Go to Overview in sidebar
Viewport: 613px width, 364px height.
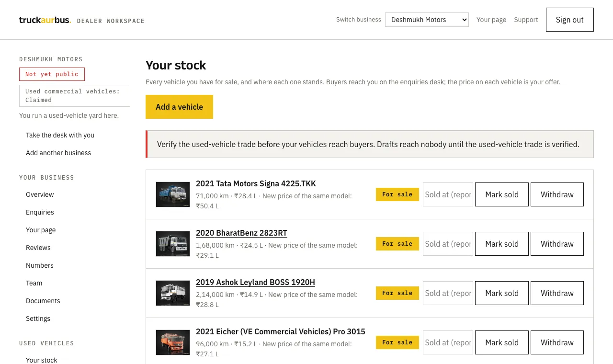point(40,194)
